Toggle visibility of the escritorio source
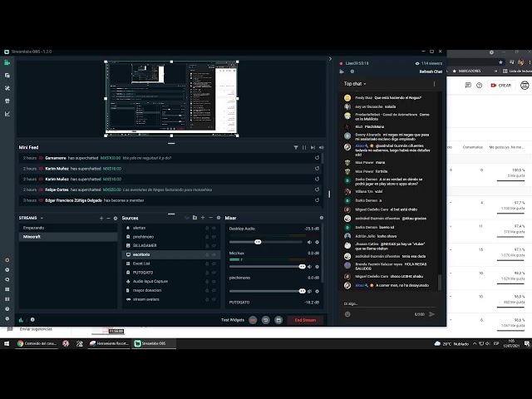 [214, 254]
